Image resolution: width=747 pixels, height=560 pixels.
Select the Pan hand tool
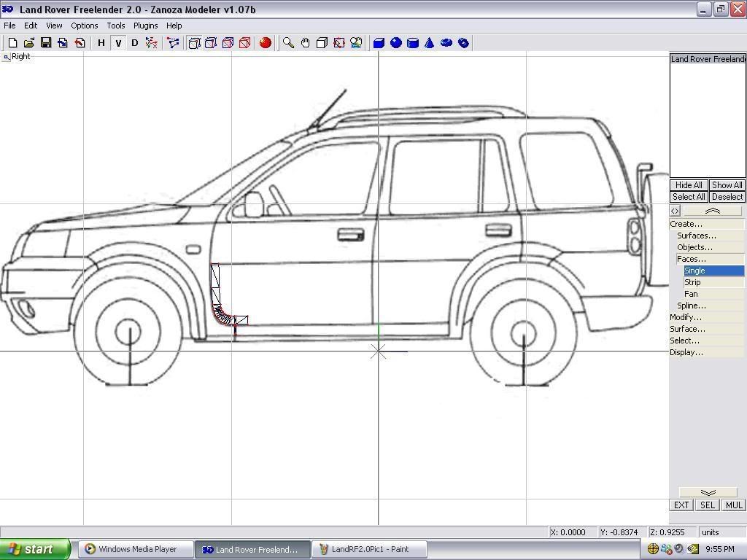coord(306,43)
